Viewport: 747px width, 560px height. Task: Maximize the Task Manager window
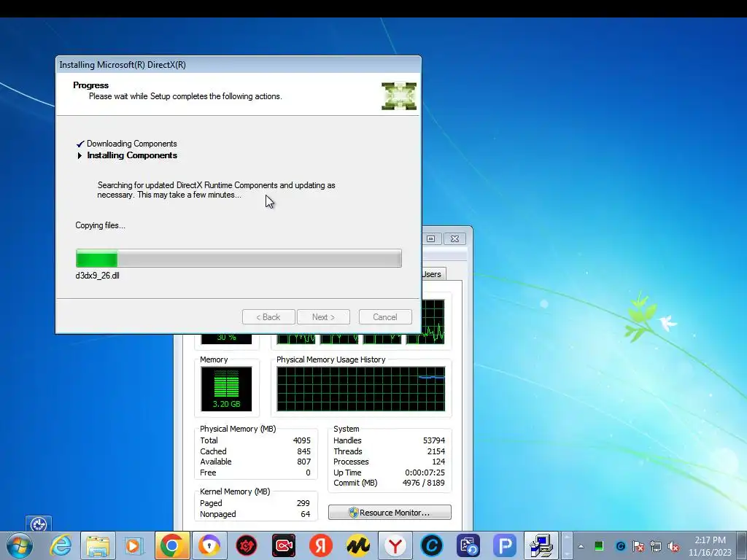point(431,238)
